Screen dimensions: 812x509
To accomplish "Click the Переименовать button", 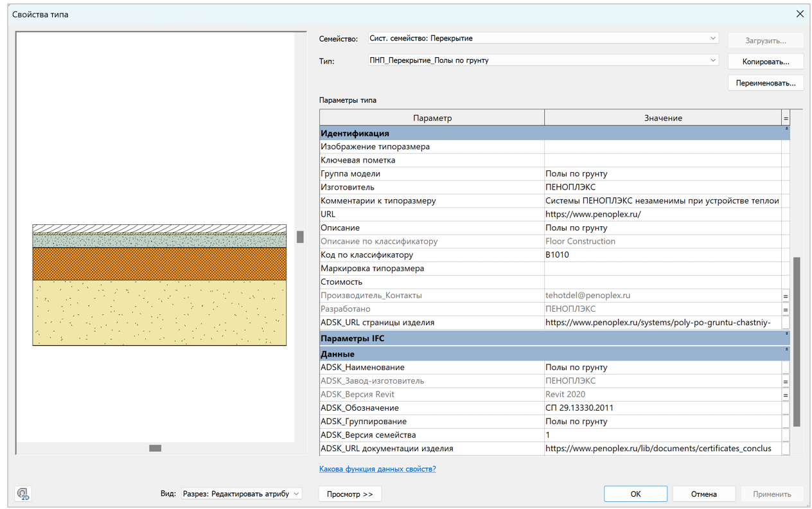I will click(x=765, y=83).
